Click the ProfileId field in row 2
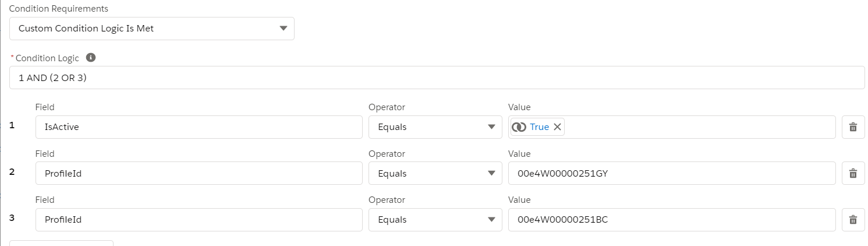 click(198, 173)
